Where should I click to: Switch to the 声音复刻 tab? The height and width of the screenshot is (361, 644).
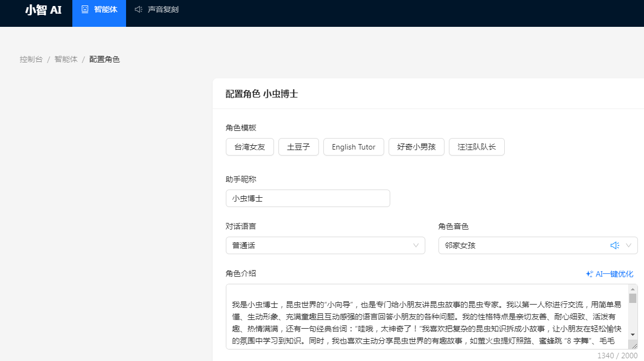tap(157, 10)
